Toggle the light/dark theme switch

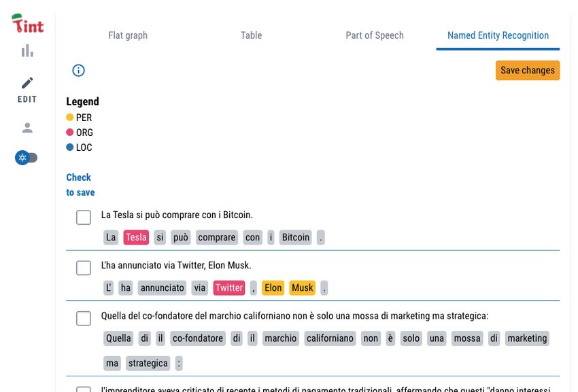[x=26, y=158]
